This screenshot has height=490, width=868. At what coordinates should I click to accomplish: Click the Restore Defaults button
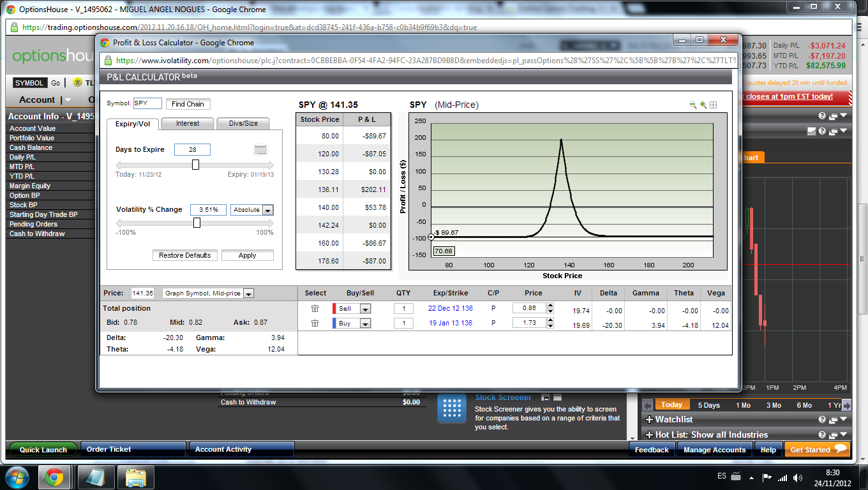point(184,255)
